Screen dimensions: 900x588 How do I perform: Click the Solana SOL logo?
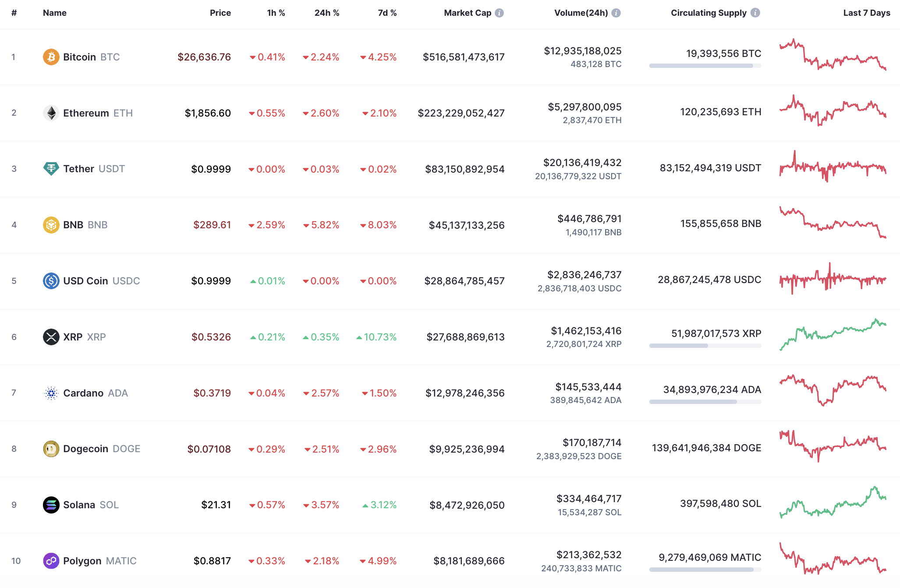click(51, 505)
